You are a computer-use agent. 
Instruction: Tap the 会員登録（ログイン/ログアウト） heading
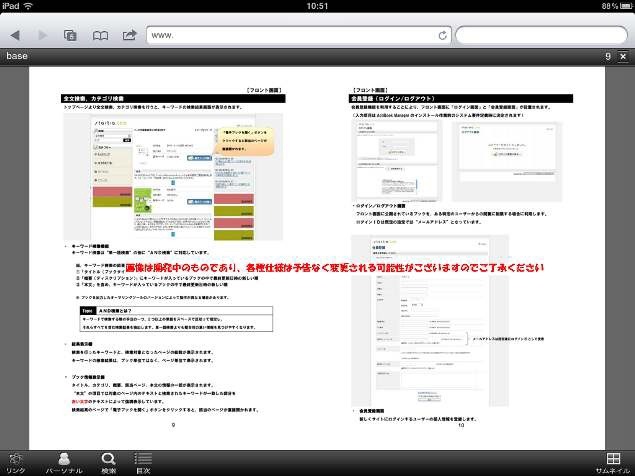[461, 98]
